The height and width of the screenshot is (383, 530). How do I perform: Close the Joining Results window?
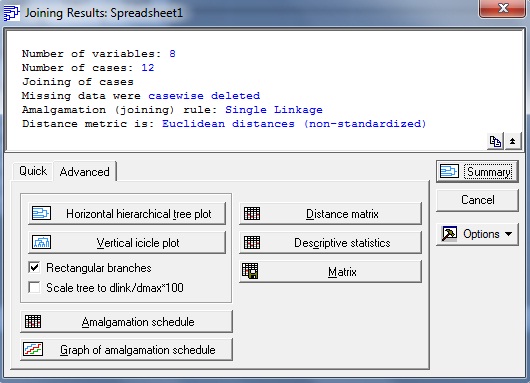502,8
